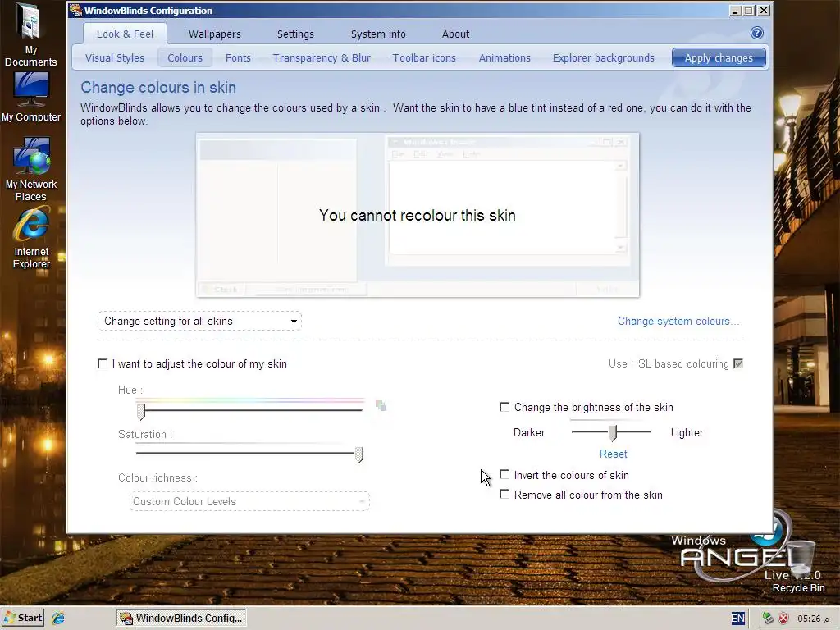Check Remove all colour from the skin
The width and height of the screenshot is (840, 630).
504,494
